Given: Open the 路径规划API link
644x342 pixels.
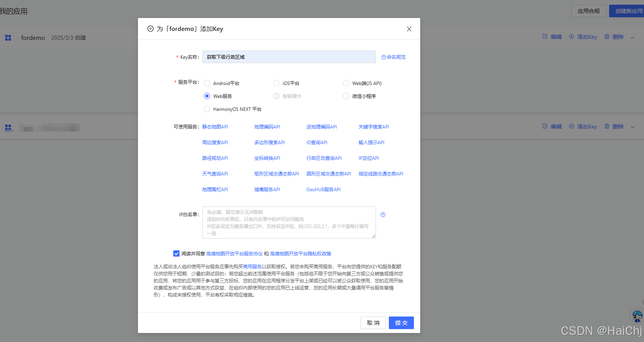Looking at the screenshot, I should (215, 158).
